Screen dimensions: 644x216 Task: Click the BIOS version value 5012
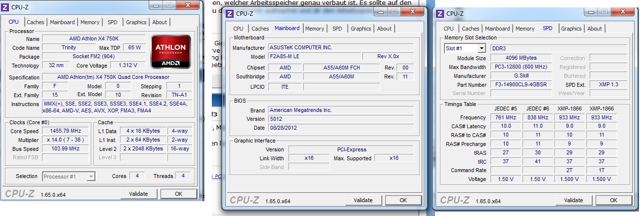tap(340, 119)
